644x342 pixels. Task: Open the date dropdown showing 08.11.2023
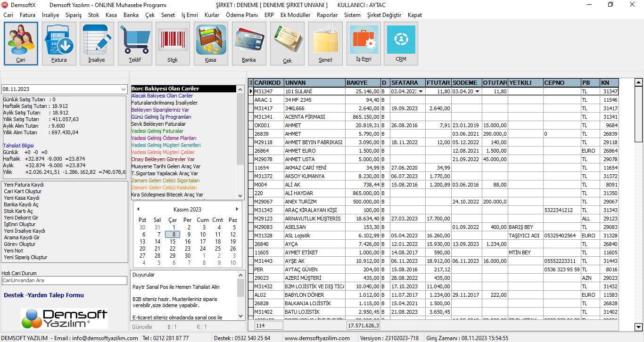[123, 89]
